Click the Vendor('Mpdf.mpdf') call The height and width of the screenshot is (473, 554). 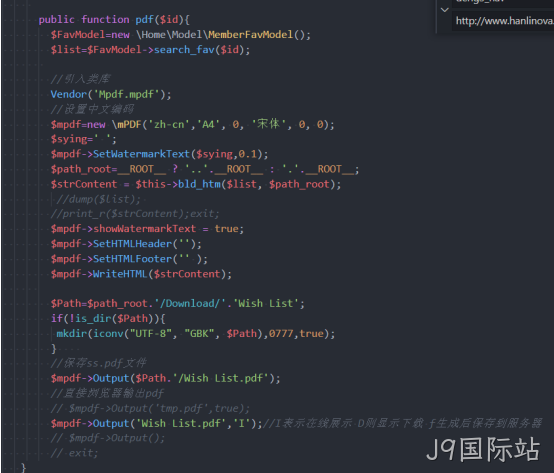tap(111, 94)
